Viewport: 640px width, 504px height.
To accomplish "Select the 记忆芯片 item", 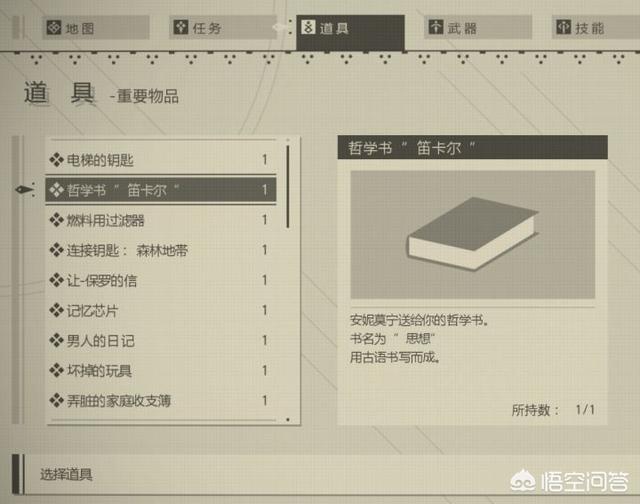I will tap(161, 311).
